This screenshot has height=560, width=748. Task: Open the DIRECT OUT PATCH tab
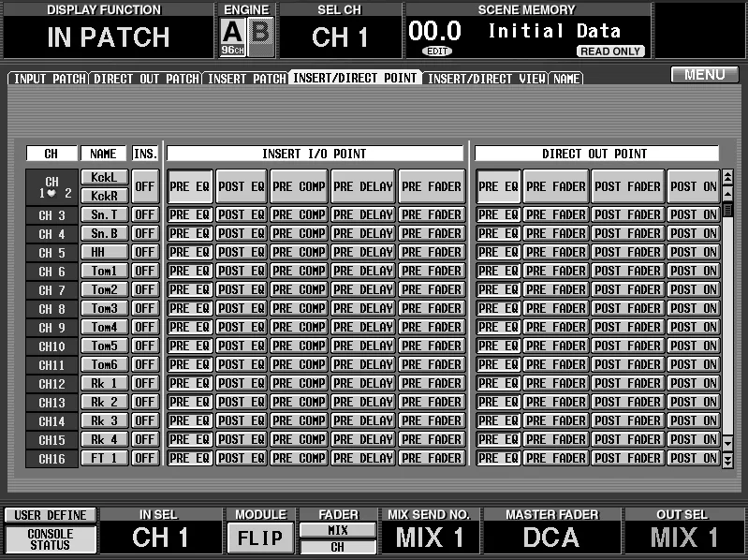pyautogui.click(x=146, y=79)
